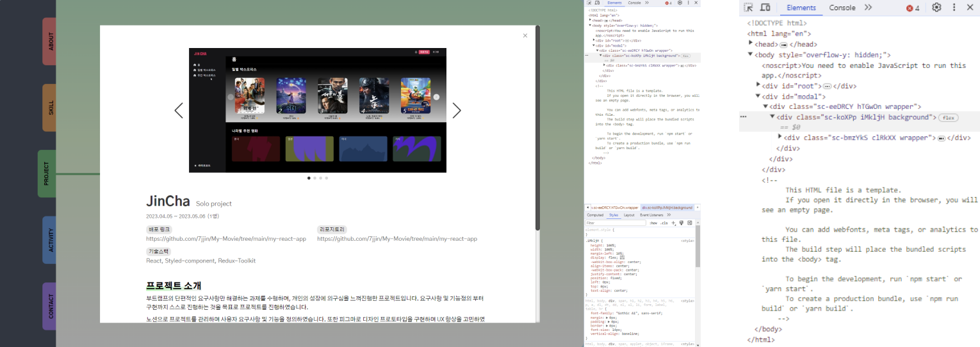The width and height of the screenshot is (980, 347).
Task: Select <html lang="en"> line in enlarged DevTools
Action: (779, 34)
